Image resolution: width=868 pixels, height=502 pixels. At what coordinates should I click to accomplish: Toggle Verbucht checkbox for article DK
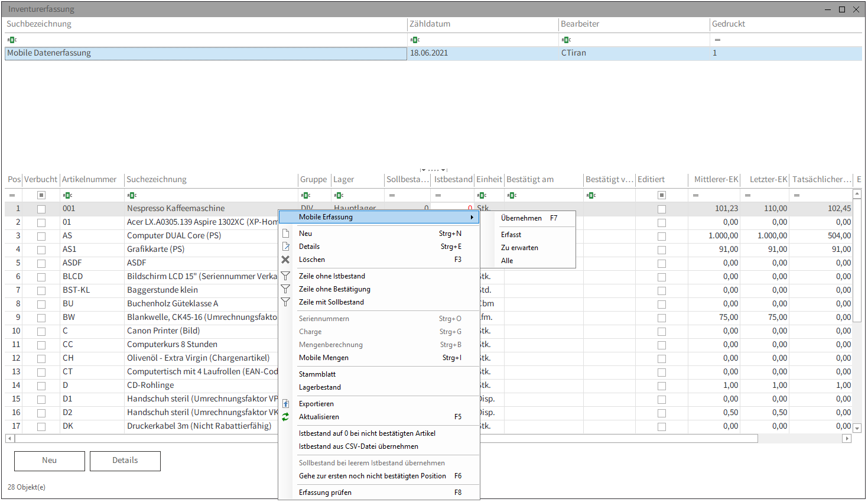(41, 427)
